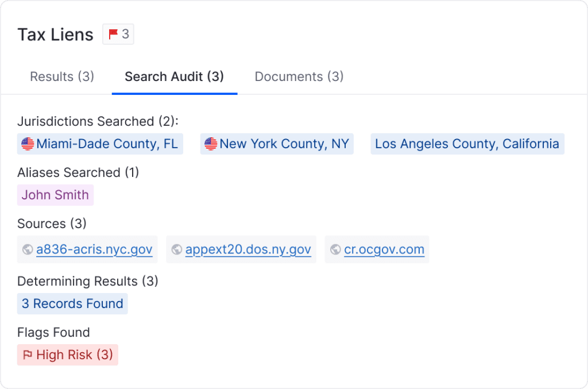Switch to the Results (3) tab
The width and height of the screenshot is (588, 389).
tap(62, 76)
